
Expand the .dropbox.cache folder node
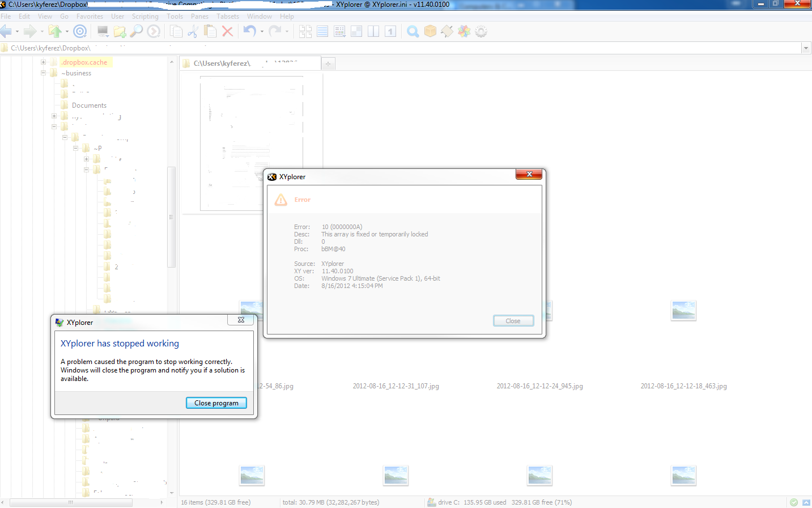(43, 62)
